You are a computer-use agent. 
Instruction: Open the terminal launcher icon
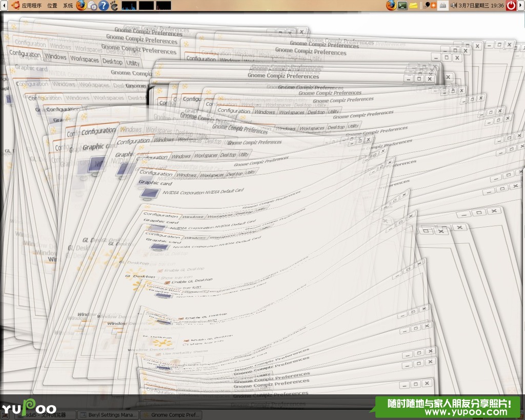[x=402, y=5]
